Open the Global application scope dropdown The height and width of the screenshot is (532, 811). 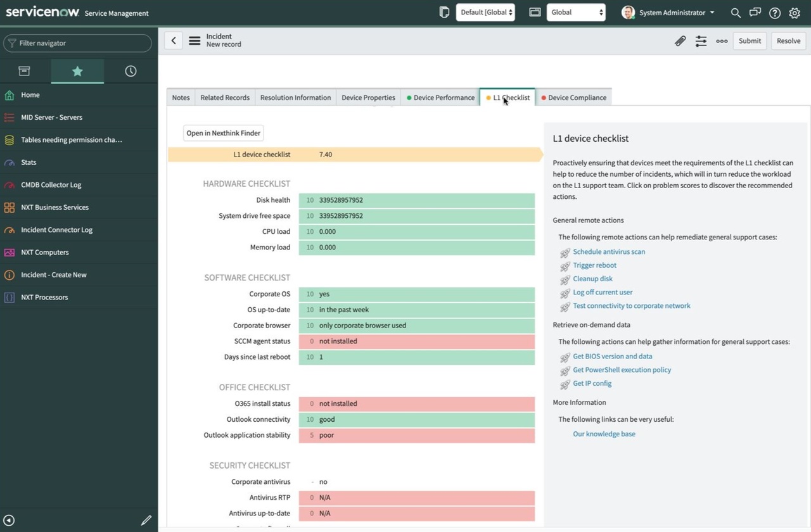click(x=575, y=12)
